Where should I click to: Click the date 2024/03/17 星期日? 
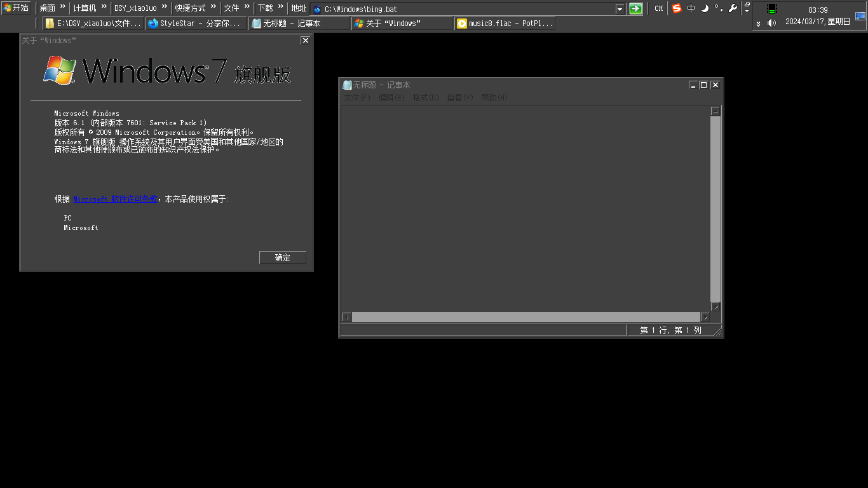(x=818, y=22)
